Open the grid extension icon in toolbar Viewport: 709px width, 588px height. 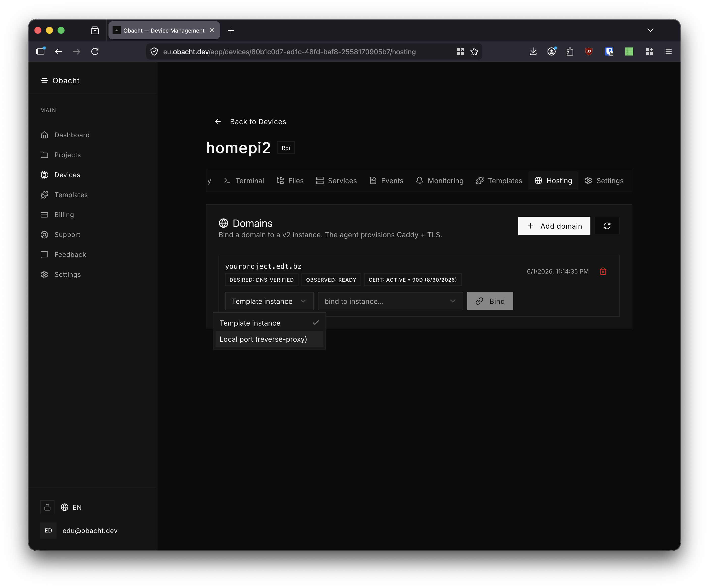coord(649,52)
